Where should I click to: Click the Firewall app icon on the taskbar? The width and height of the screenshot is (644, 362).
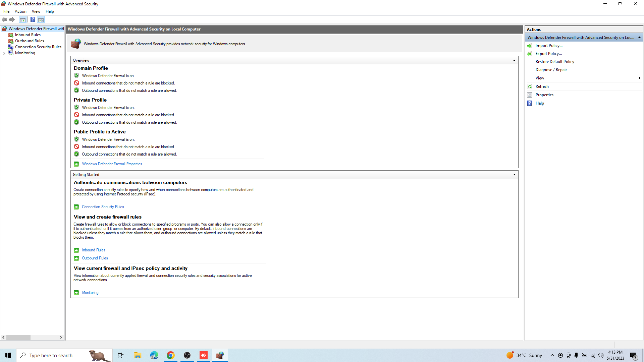point(220,355)
